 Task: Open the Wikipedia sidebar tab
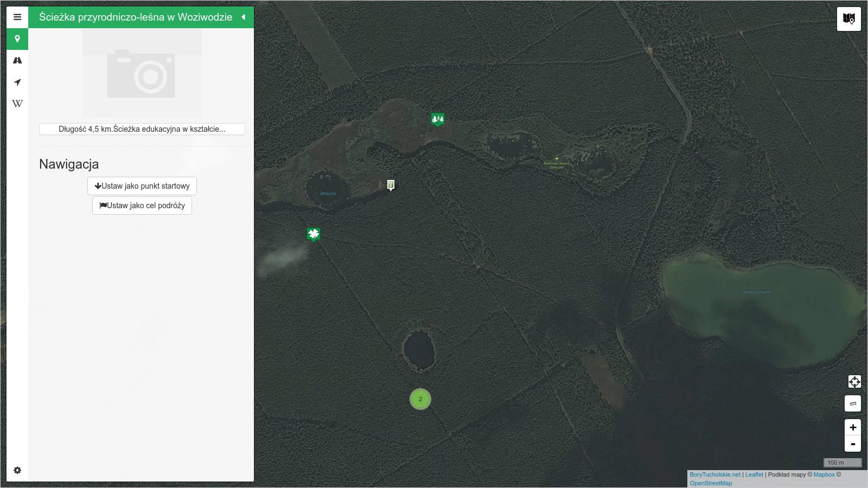pos(17,104)
